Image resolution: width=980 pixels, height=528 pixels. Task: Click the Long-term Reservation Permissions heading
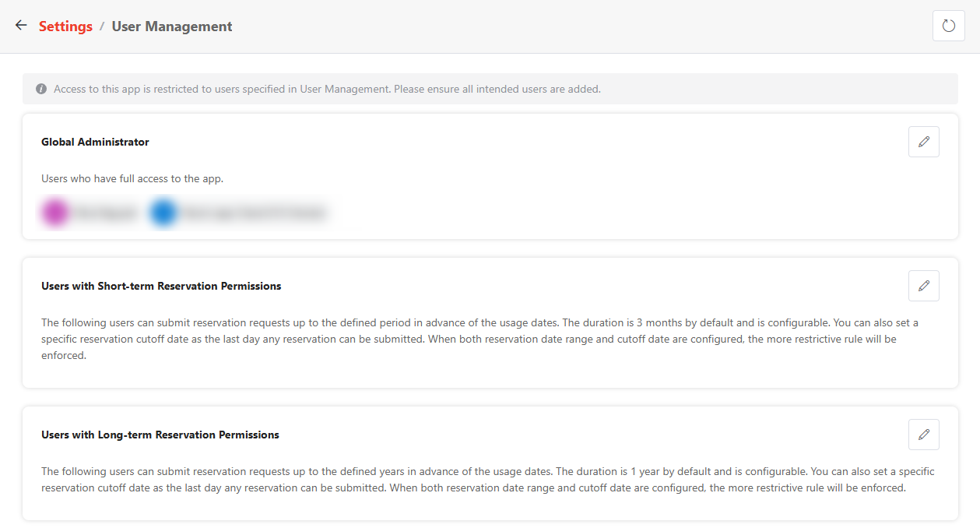[x=160, y=435]
